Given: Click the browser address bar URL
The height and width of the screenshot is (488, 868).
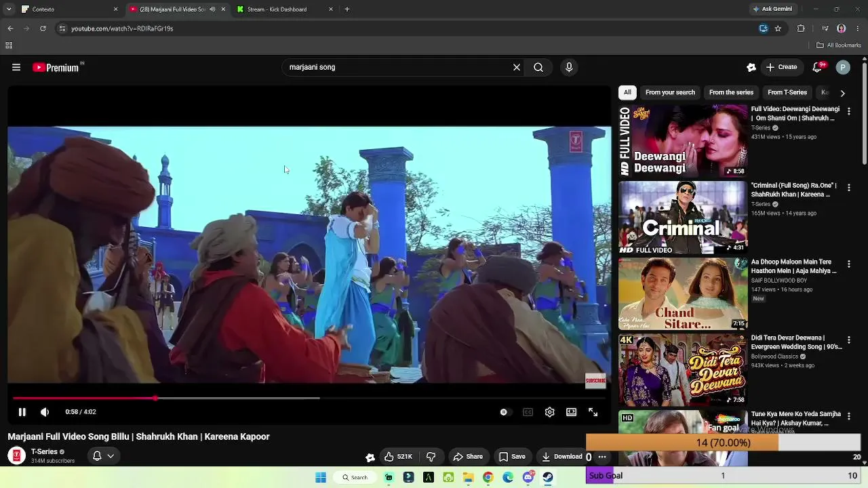Looking at the screenshot, I should [122, 28].
